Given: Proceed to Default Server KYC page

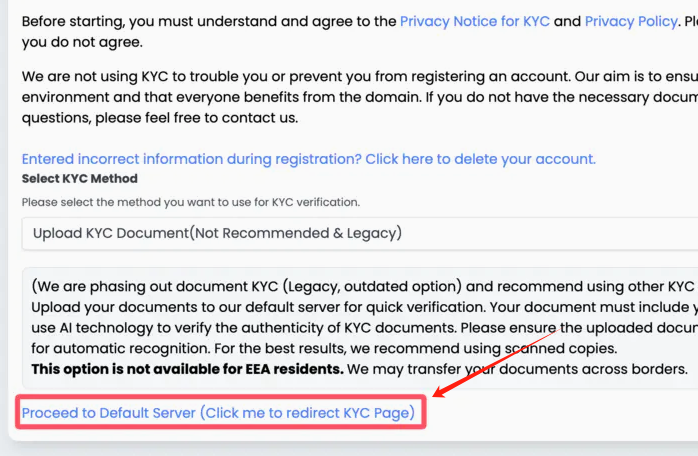Looking at the screenshot, I should point(218,413).
